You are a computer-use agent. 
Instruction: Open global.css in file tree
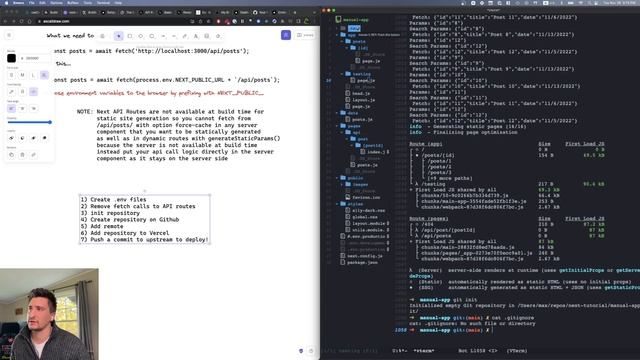coord(362,217)
